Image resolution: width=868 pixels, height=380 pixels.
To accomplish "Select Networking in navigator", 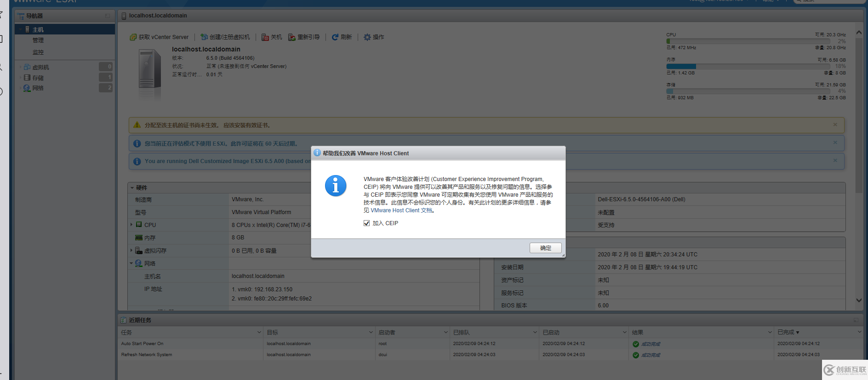I will click(38, 88).
